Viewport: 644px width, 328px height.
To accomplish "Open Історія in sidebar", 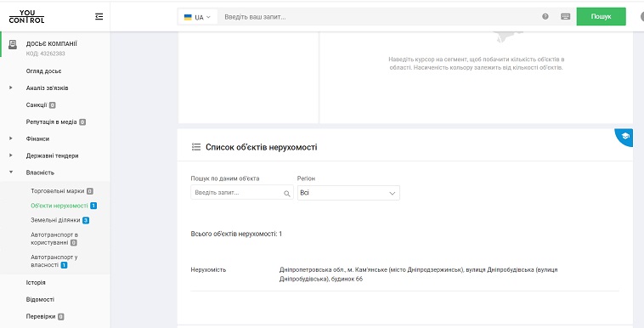I will point(36,283).
